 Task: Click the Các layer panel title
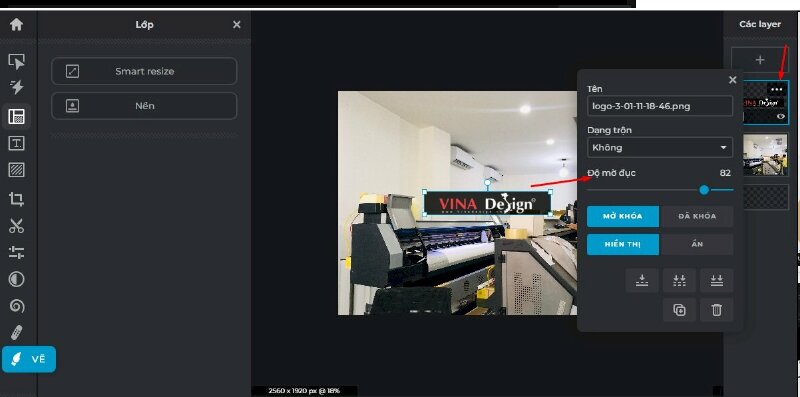tap(760, 24)
